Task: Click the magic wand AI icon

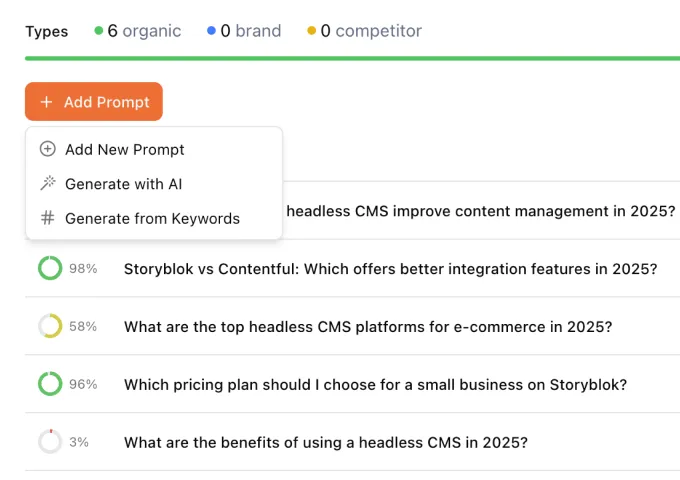Action: 47,184
